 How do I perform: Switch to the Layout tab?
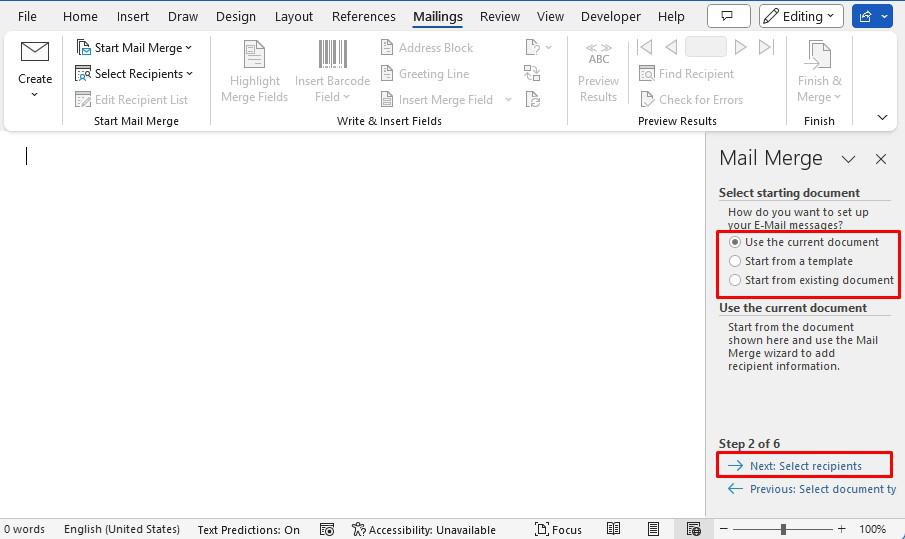point(294,16)
